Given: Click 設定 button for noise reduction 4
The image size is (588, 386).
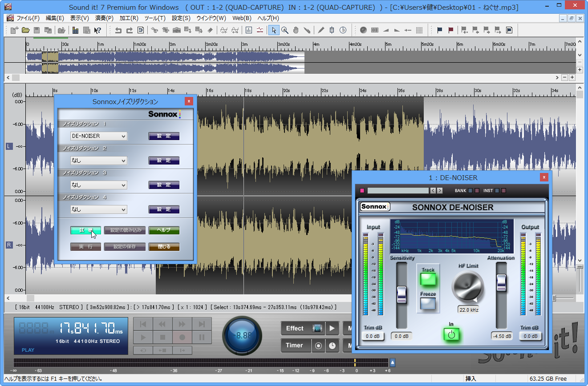Looking at the screenshot, I should [164, 209].
